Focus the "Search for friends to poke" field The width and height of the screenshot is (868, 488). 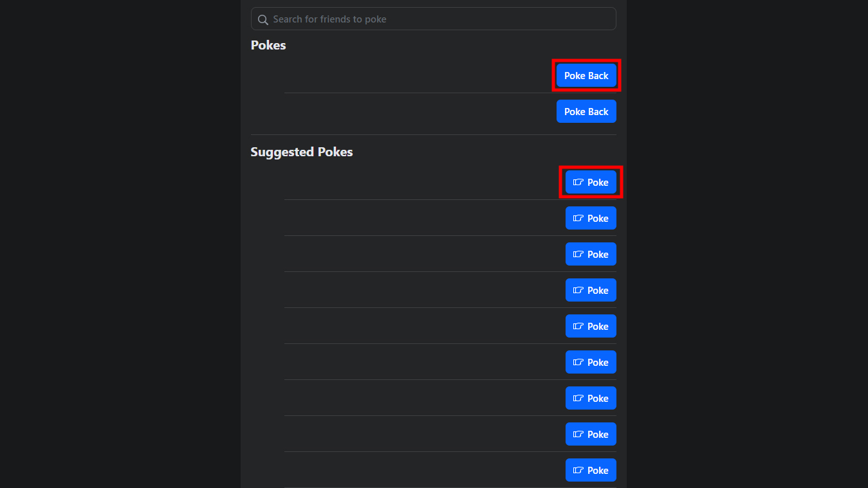[x=438, y=19]
